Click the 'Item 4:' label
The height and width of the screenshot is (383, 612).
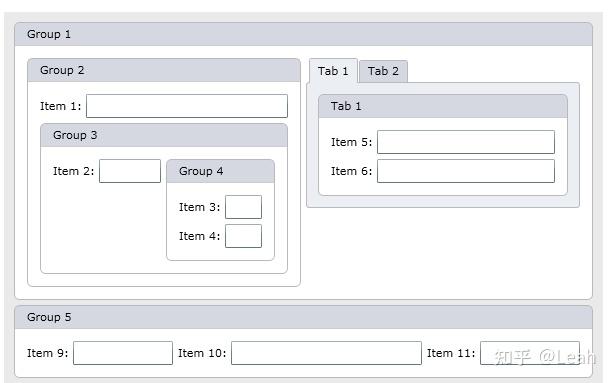(199, 236)
